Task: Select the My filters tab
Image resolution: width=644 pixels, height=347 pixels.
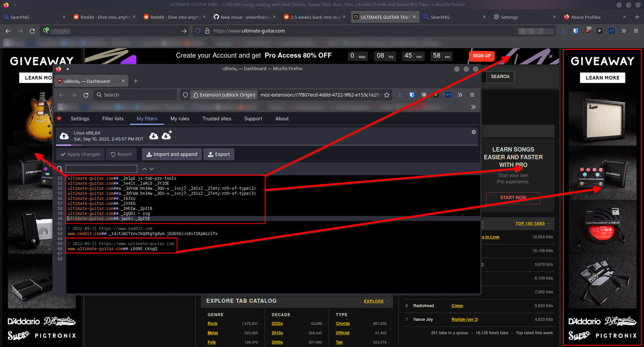Action: click(x=147, y=119)
